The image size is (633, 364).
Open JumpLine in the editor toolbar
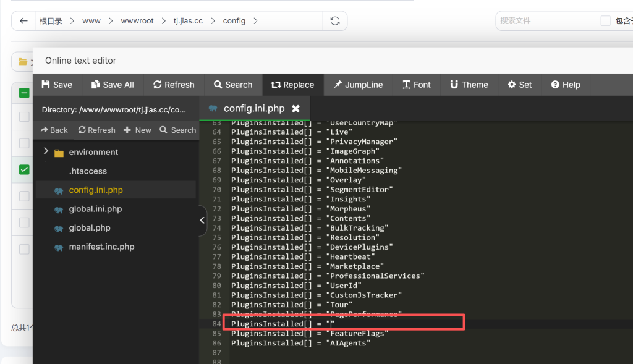tap(358, 85)
